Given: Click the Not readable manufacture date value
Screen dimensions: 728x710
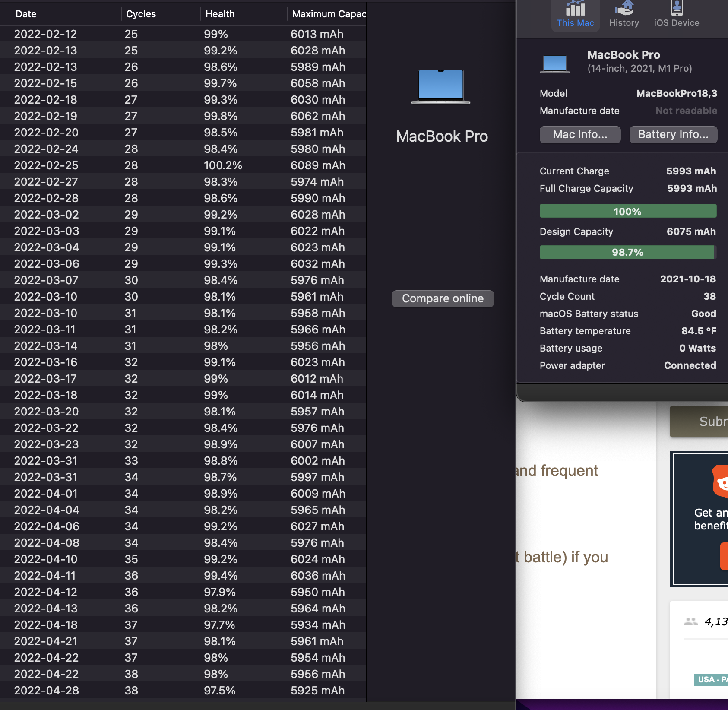Looking at the screenshot, I should point(686,111).
